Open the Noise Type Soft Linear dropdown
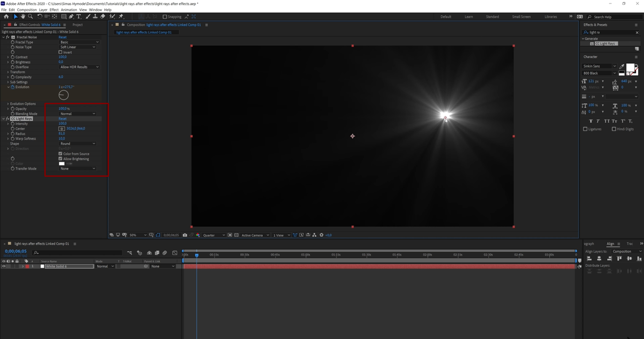The image size is (644, 339). (77, 47)
